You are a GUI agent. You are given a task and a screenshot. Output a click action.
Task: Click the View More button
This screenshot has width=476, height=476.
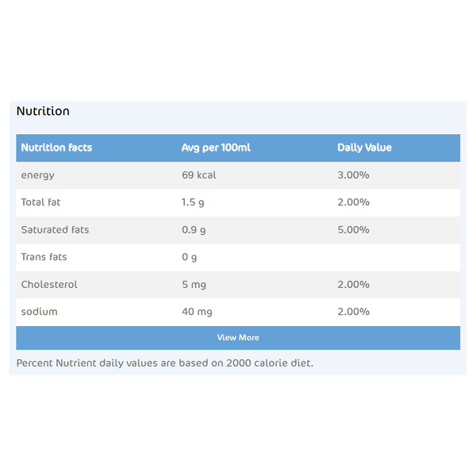point(238,338)
